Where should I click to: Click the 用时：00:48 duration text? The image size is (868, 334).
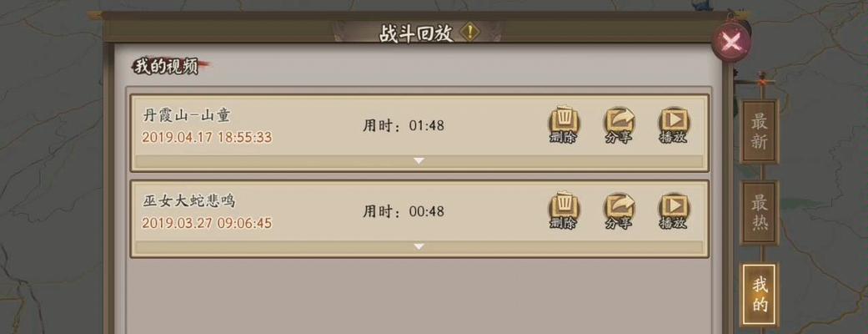coord(403,211)
